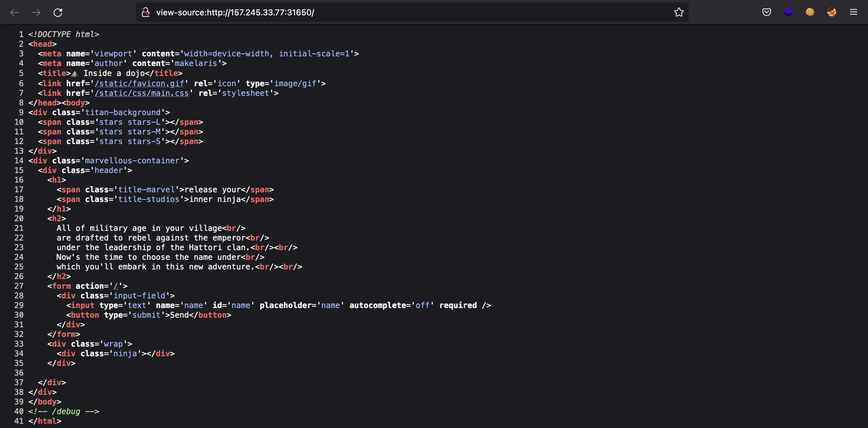Click the 'title-studios' class value
Image resolution: width=868 pixels, height=428 pixels.
149,199
